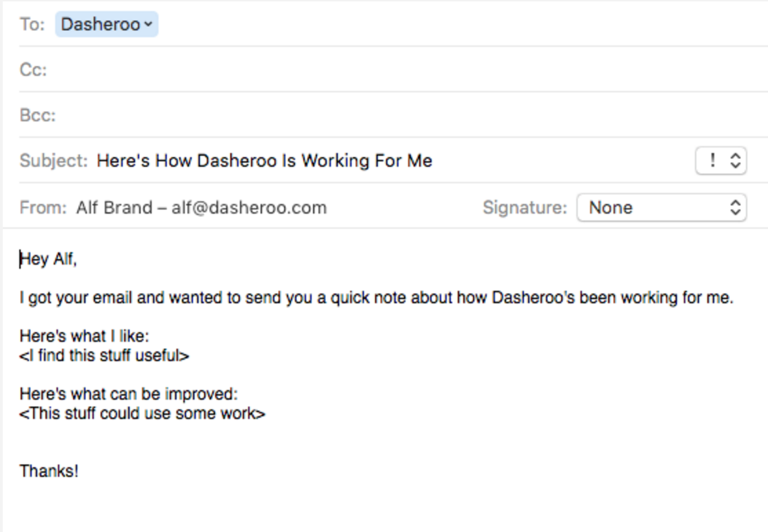Click the "From:" field label
768x532 pixels.
43,207
